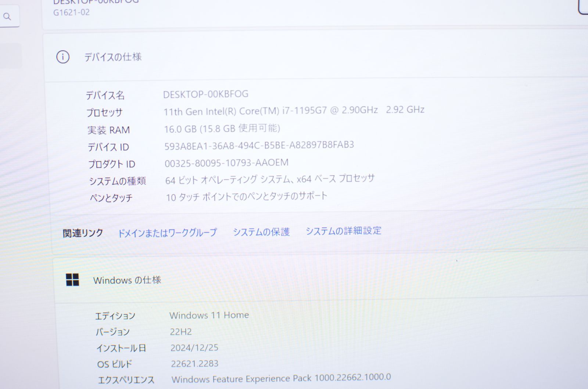The width and height of the screenshot is (588, 389).
Task: Click the デバイス名 label
Action: pyautogui.click(x=105, y=95)
